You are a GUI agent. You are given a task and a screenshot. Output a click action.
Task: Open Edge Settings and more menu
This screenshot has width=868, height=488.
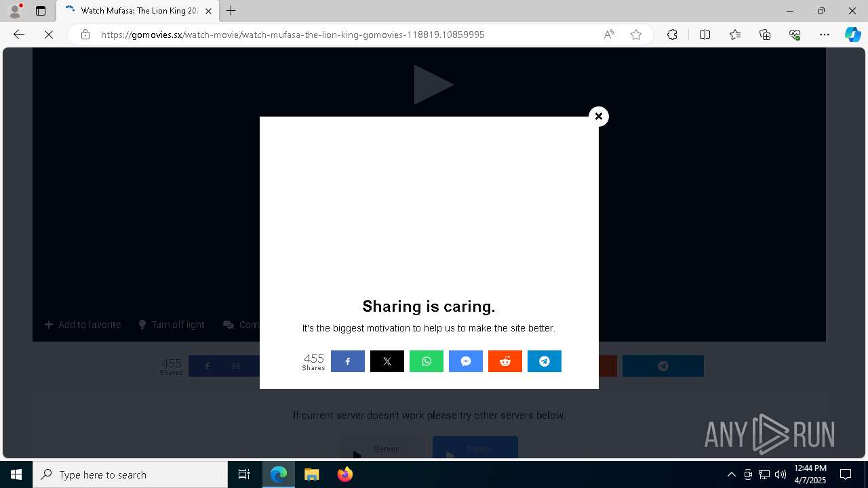pyautogui.click(x=825, y=35)
